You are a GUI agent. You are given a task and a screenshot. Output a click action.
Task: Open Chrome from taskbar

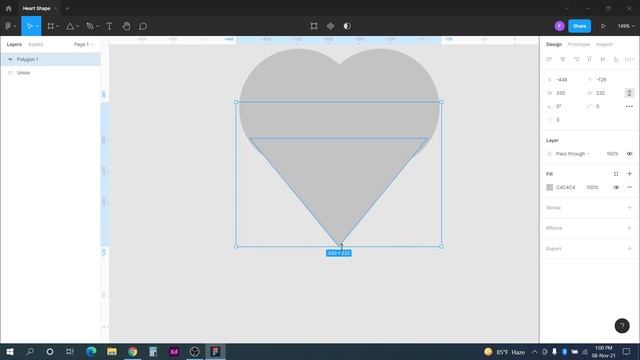(133, 351)
